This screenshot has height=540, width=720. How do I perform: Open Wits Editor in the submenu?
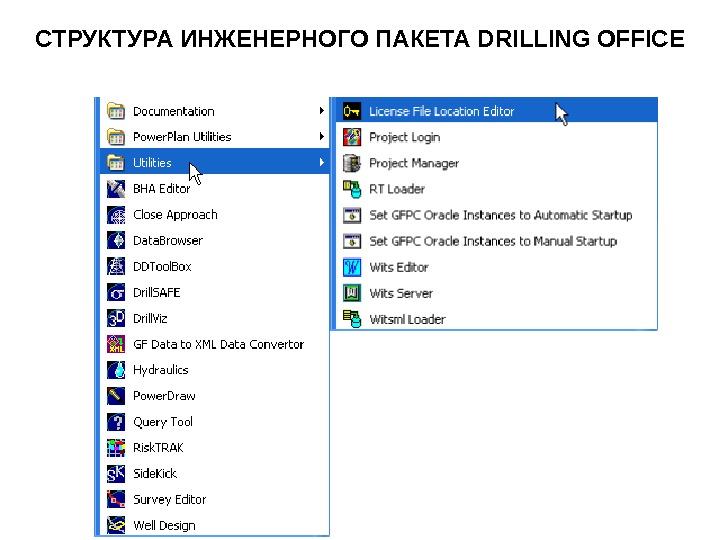tap(496, 267)
